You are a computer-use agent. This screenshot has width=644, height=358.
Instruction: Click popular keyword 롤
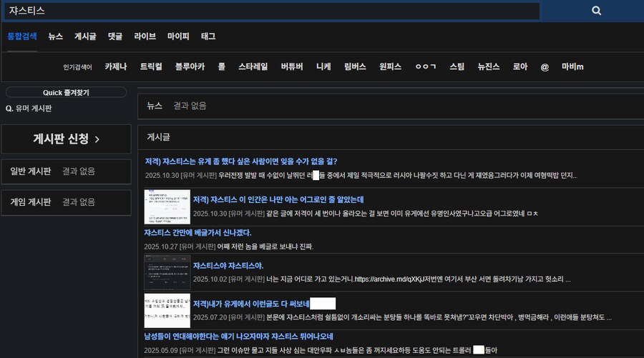(x=221, y=66)
